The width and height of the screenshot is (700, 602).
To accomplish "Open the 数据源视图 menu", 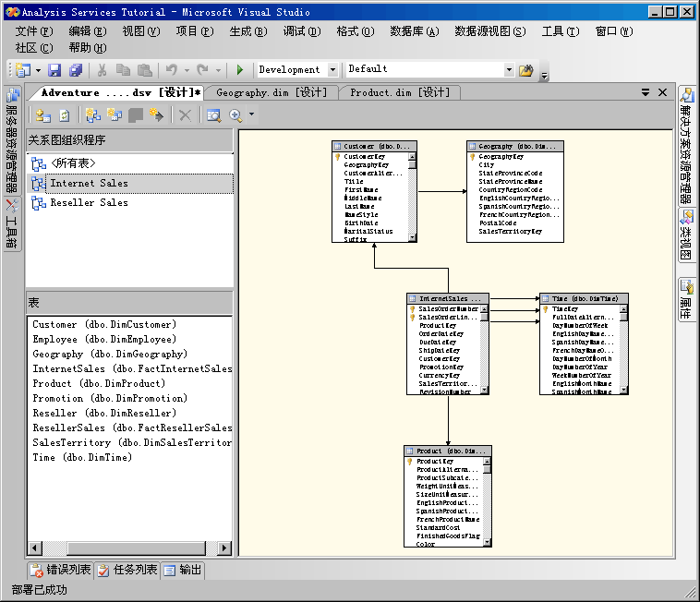I will [x=489, y=30].
